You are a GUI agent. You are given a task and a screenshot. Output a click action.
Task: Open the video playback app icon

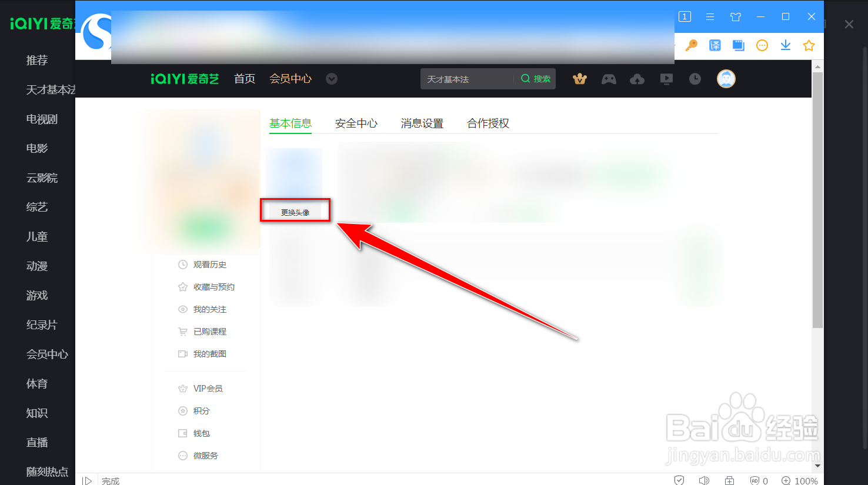point(666,79)
